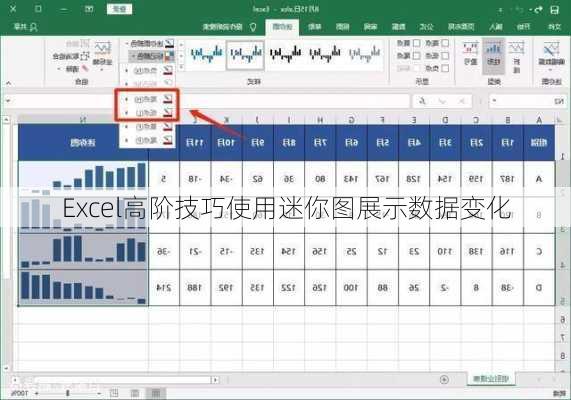Switch to the Data ribbon tab
The width and height of the screenshot is (571, 400).
[398, 27]
